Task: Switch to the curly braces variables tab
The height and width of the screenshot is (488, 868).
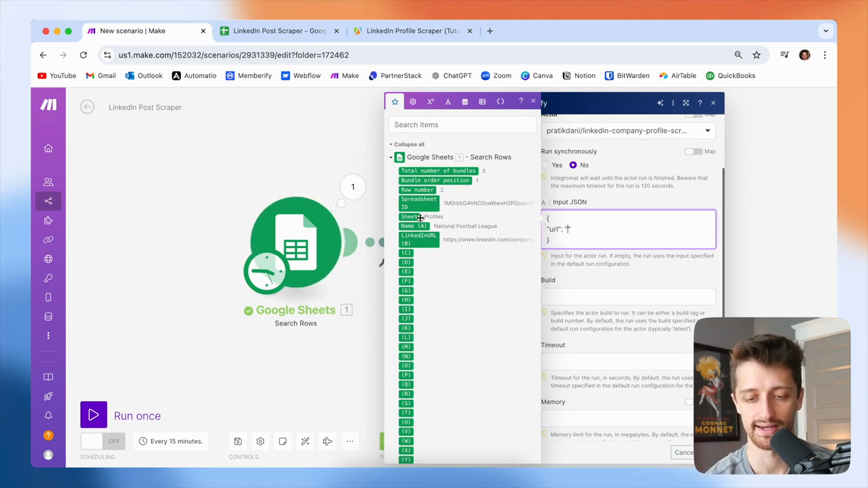Action: pos(500,102)
